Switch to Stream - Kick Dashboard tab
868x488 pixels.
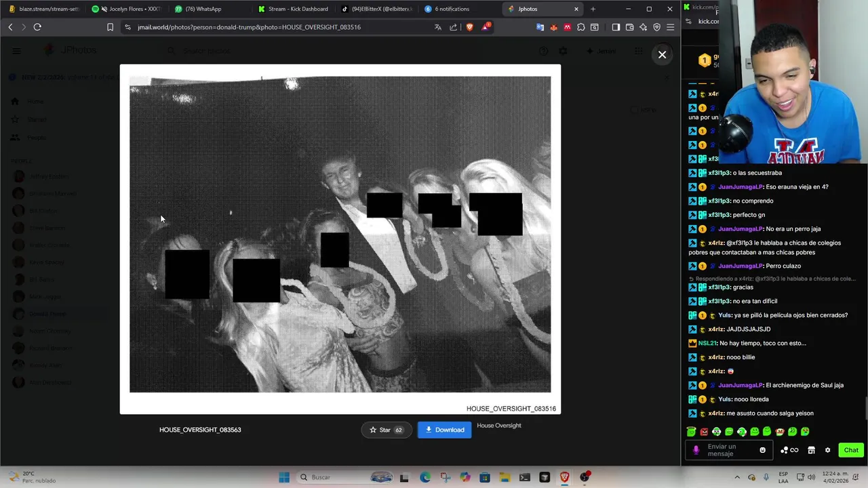294,9
